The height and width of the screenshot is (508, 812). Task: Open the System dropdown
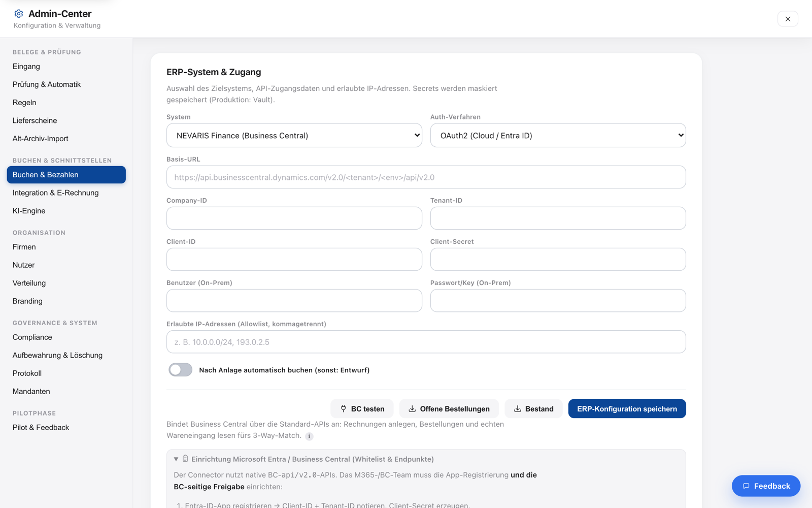pyautogui.click(x=294, y=135)
